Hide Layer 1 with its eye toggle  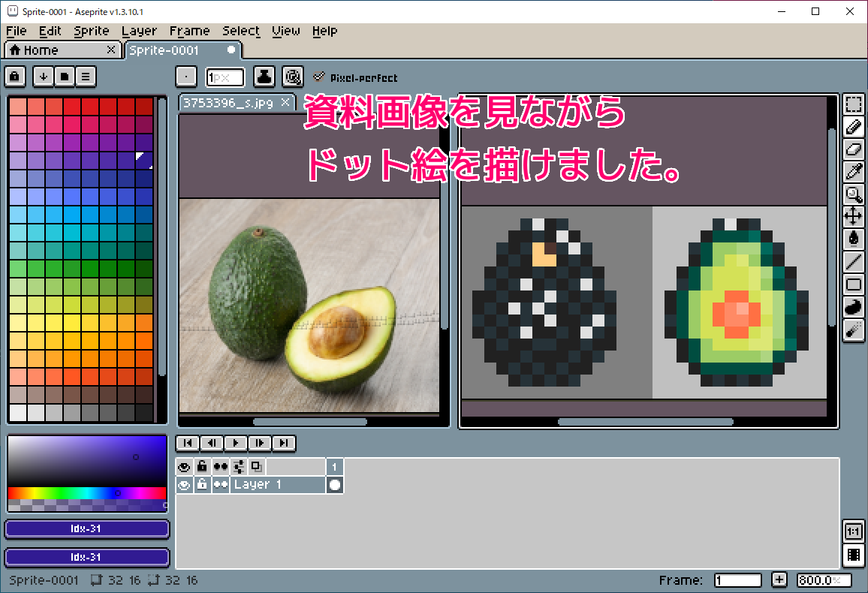coord(184,484)
